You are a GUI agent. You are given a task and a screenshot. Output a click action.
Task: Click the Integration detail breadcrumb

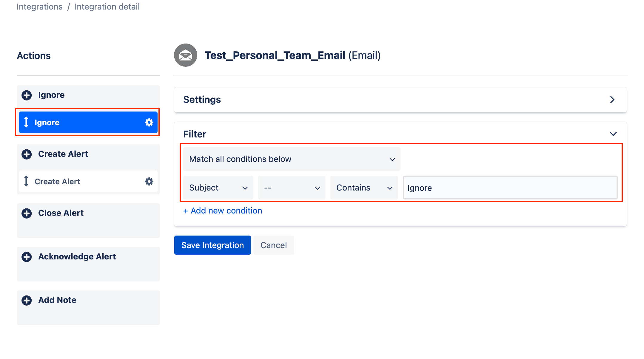pyautogui.click(x=107, y=7)
